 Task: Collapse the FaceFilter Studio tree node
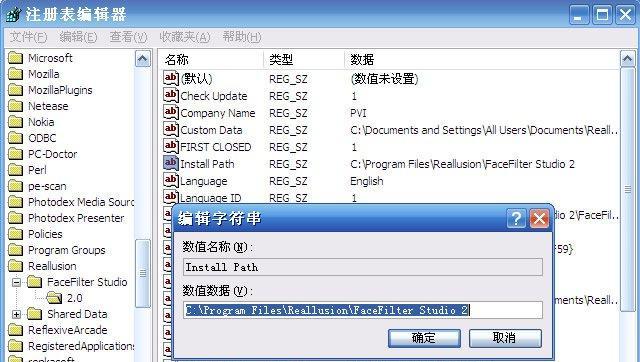[x=16, y=282]
